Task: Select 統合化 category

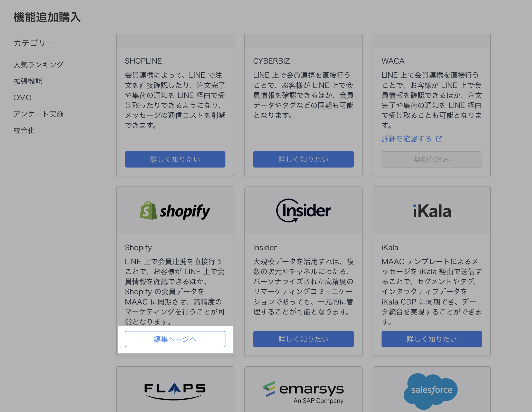Action: click(x=24, y=131)
